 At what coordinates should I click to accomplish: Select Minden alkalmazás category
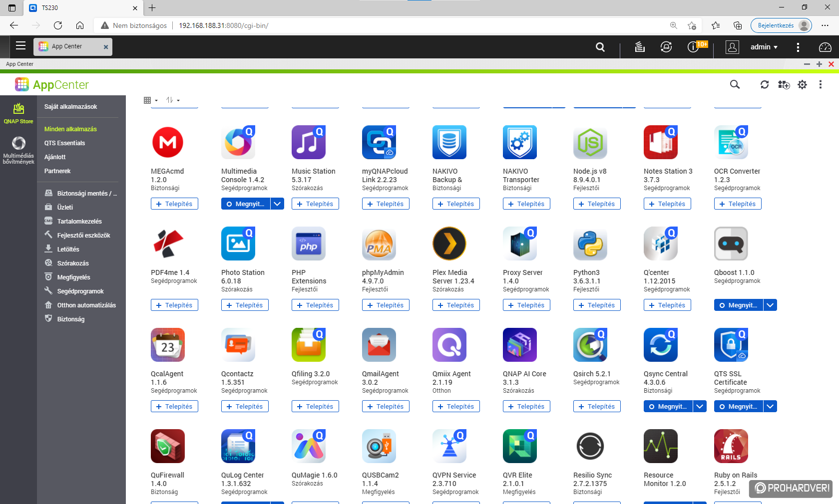(70, 129)
